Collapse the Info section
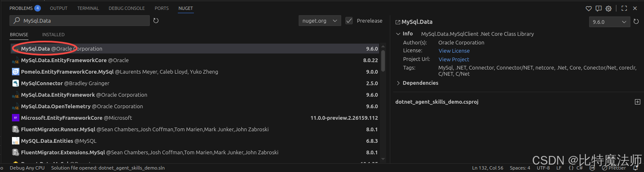Viewport: 644px width, 172px height. coord(398,34)
